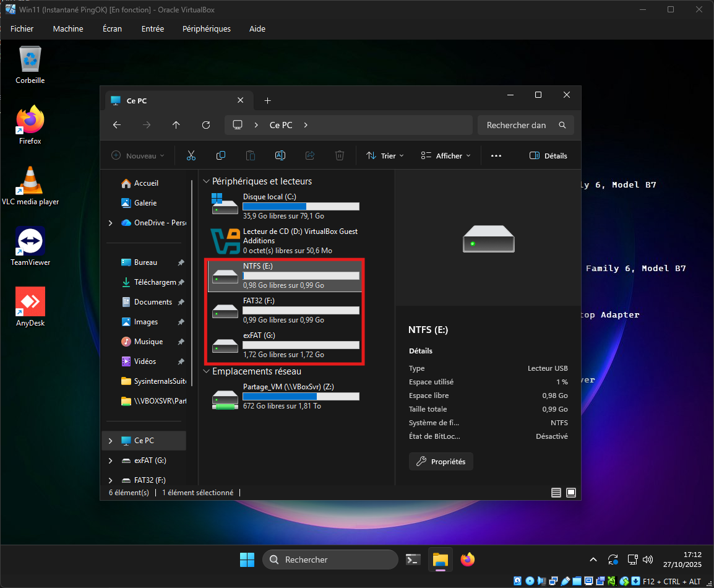This screenshot has width=714, height=588.
Task: Open the VLC media player desktop icon
Action: coord(30,184)
